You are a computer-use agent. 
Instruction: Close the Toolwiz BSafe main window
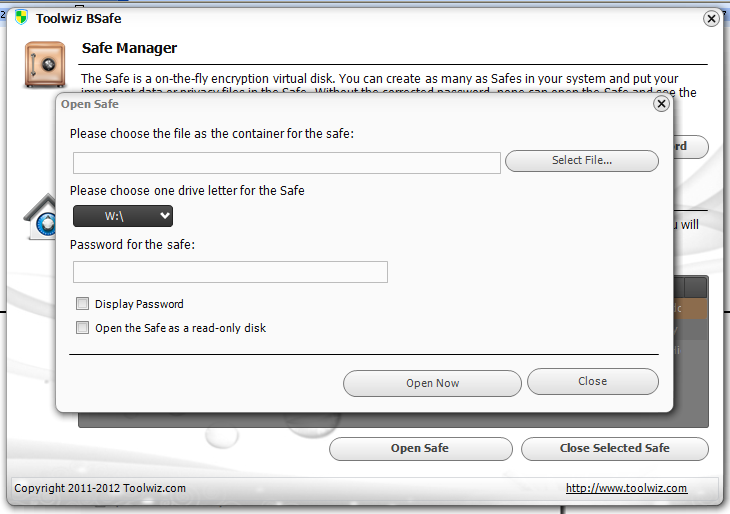pyautogui.click(x=711, y=19)
